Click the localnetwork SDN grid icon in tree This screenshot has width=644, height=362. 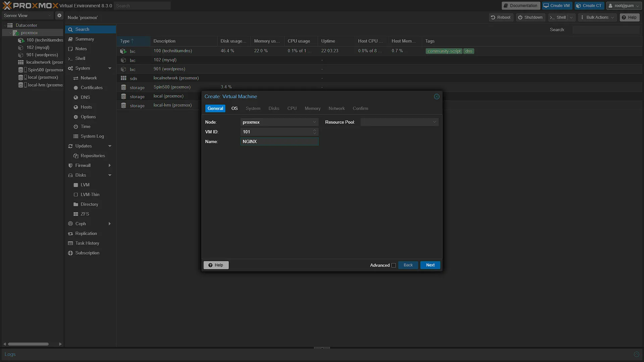(x=21, y=62)
